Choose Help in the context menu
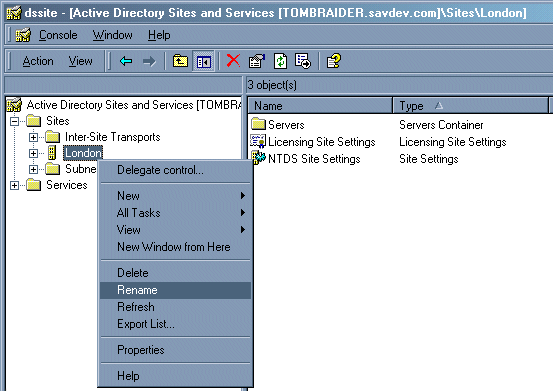The height and width of the screenshot is (391, 553). (x=175, y=376)
